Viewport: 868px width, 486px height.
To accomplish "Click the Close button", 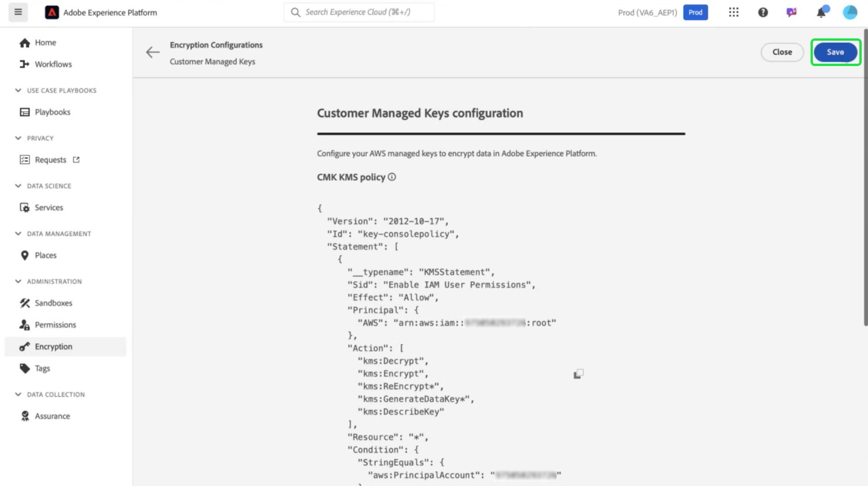I will pos(782,52).
